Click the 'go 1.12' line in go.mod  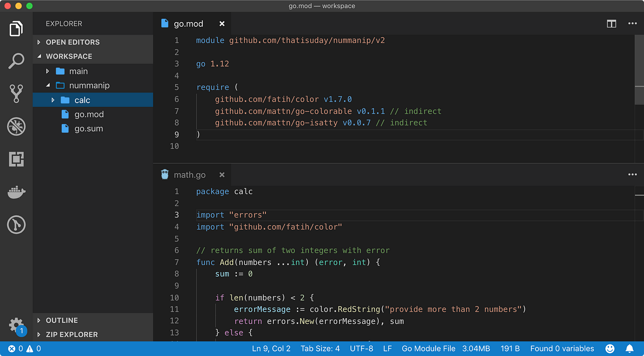(x=213, y=64)
